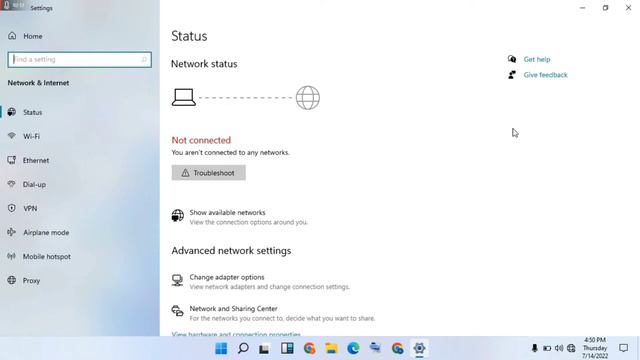Click the Give feedback person icon
This screenshot has height=360, width=640.
[x=511, y=75]
